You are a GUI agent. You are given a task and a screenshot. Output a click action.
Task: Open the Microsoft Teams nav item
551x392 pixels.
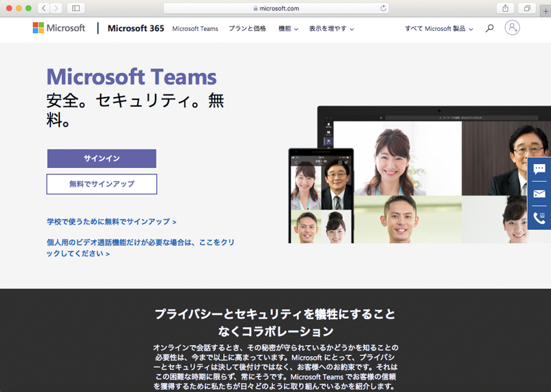pyautogui.click(x=195, y=29)
